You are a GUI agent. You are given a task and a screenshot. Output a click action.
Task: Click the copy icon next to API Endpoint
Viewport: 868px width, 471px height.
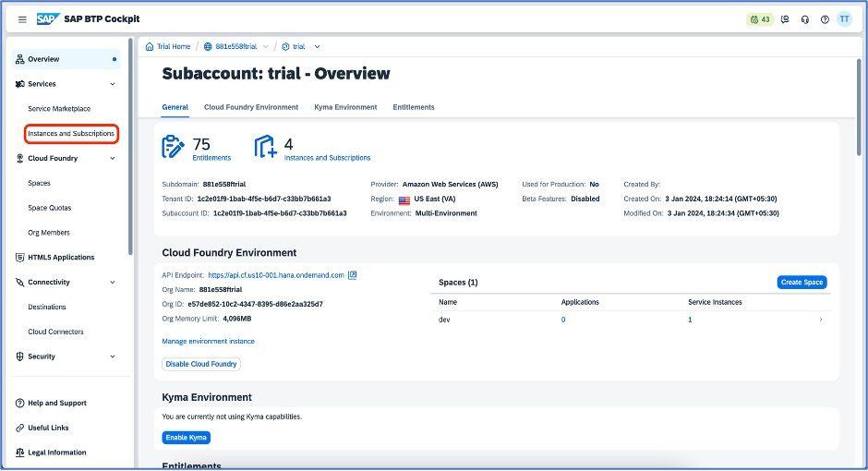[352, 275]
